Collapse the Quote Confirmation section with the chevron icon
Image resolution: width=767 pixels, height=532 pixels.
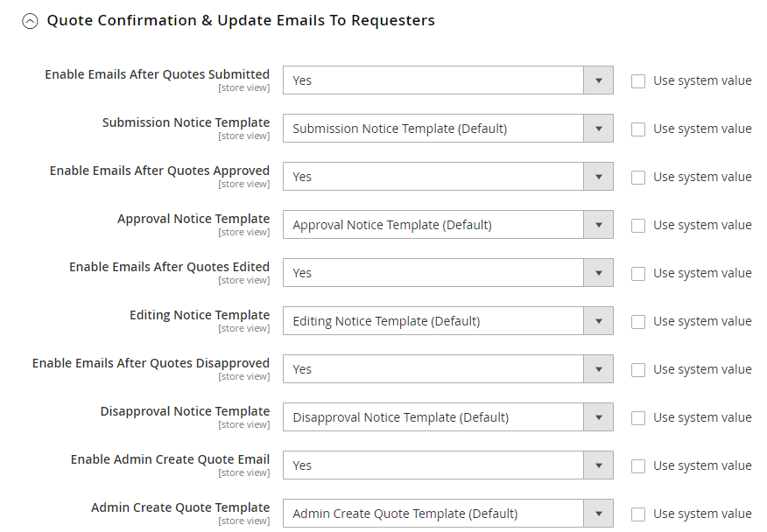tap(31, 22)
